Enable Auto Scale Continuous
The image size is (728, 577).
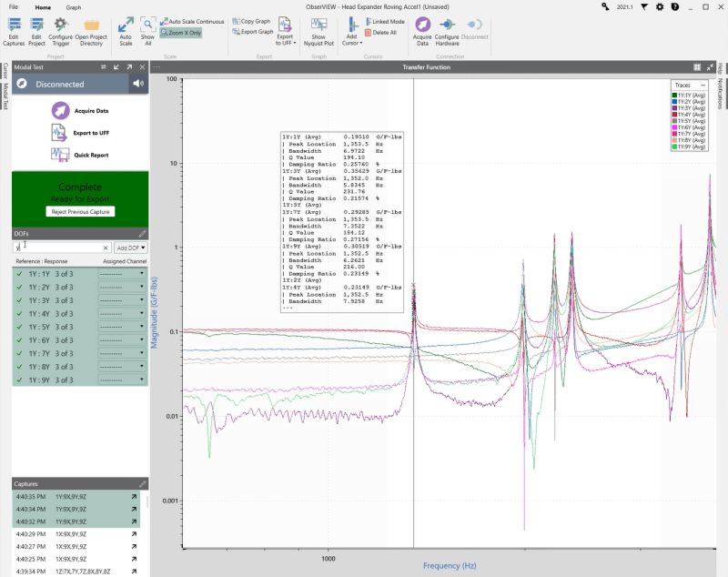pyautogui.click(x=192, y=21)
